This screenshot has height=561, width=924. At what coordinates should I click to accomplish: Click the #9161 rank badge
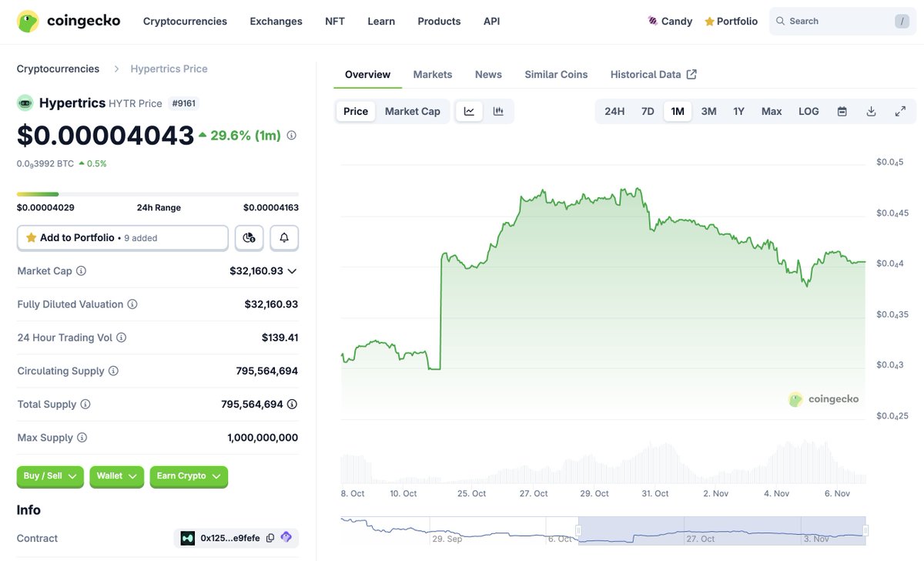pos(184,103)
